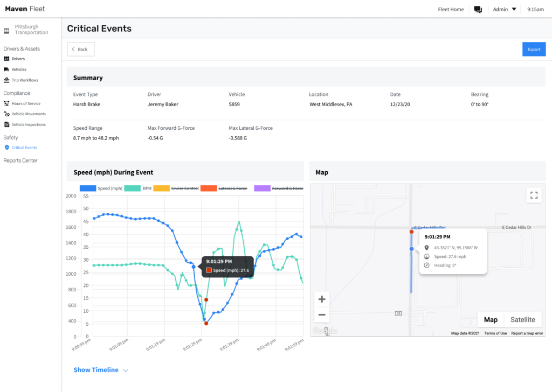Click the Hours of Service icon

[x=6, y=103]
